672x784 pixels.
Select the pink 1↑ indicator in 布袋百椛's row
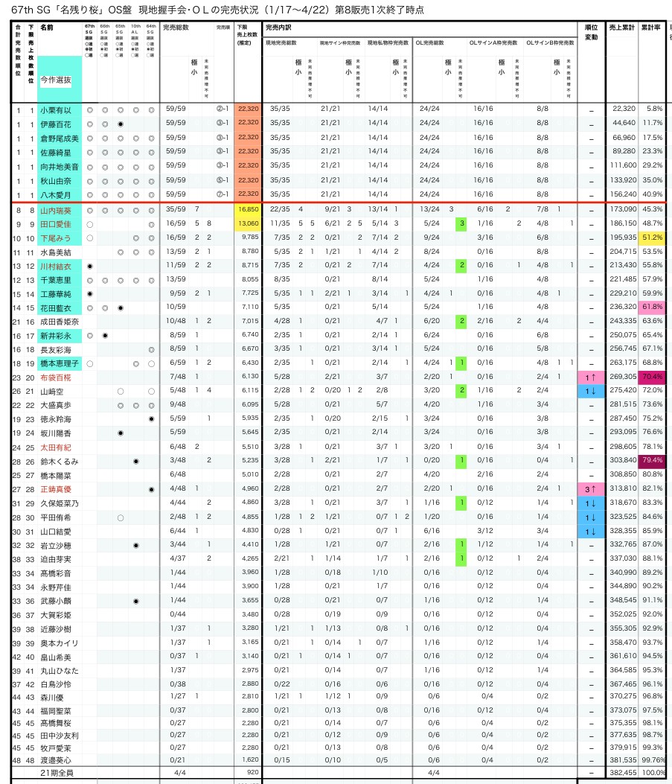(x=591, y=378)
